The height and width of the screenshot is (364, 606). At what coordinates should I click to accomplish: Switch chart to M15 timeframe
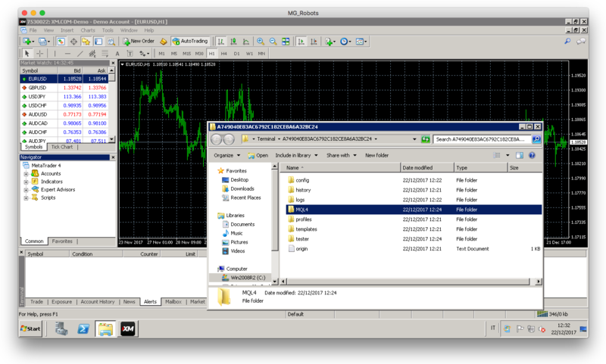tap(187, 54)
